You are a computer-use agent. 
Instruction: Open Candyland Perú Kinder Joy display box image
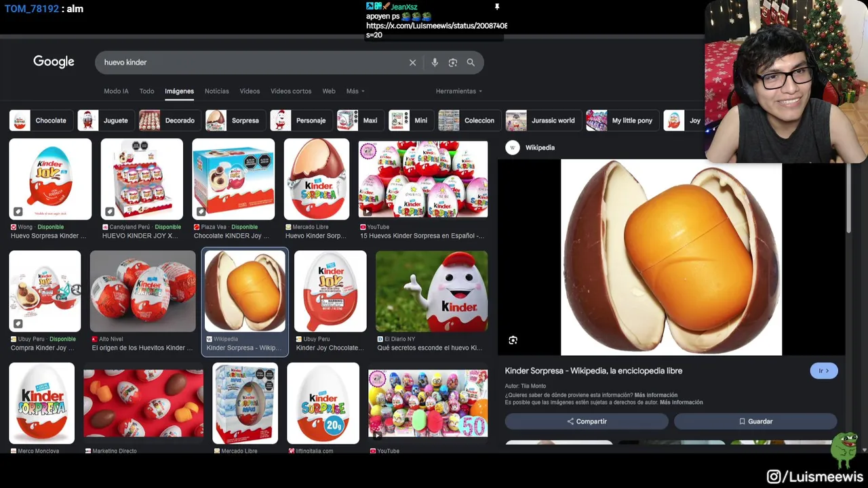(x=142, y=180)
